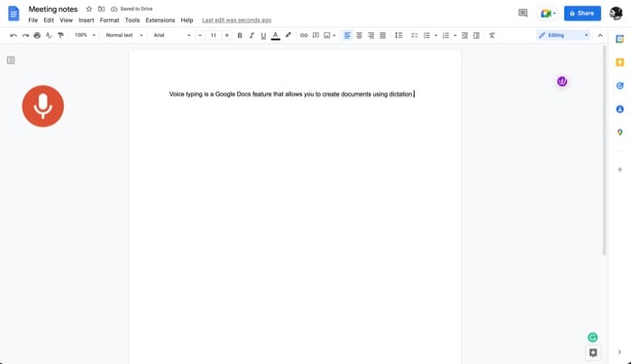Open the View menu
The width and height of the screenshot is (631, 364).
tap(67, 20)
